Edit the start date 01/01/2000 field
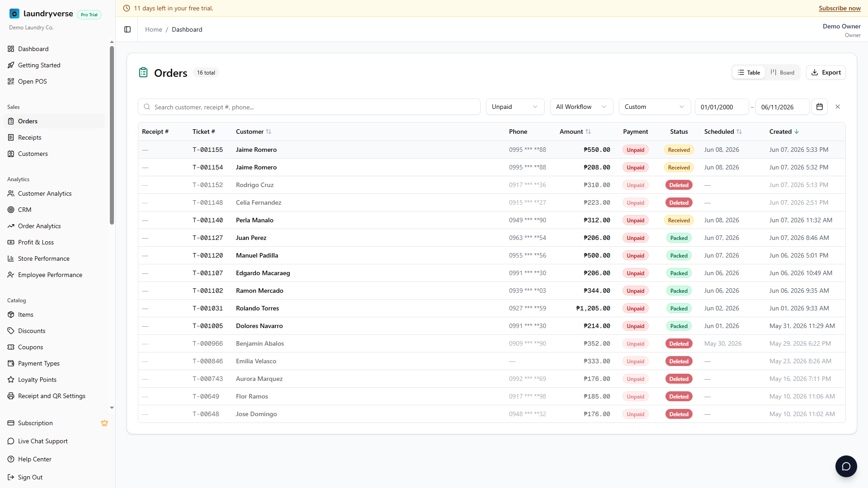 coord(722,107)
